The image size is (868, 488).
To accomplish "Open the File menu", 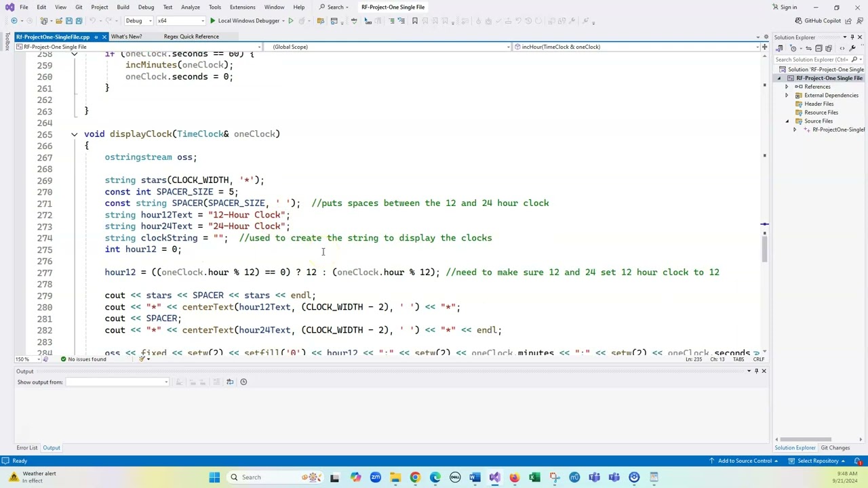I will point(24,7).
